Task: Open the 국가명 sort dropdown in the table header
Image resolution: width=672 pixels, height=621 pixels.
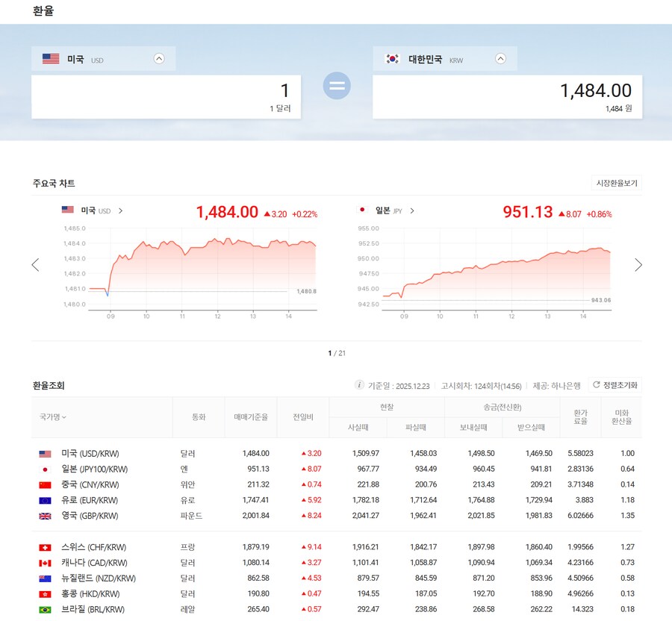Action: tap(52, 418)
